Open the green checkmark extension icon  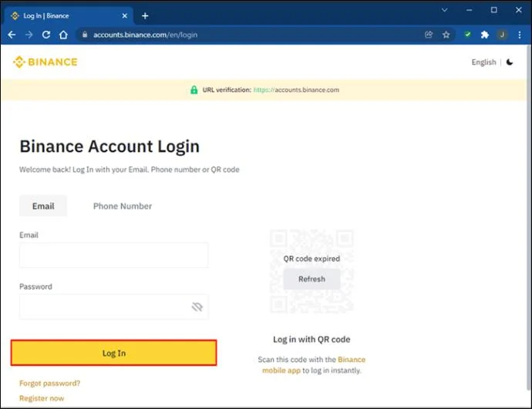coord(467,34)
